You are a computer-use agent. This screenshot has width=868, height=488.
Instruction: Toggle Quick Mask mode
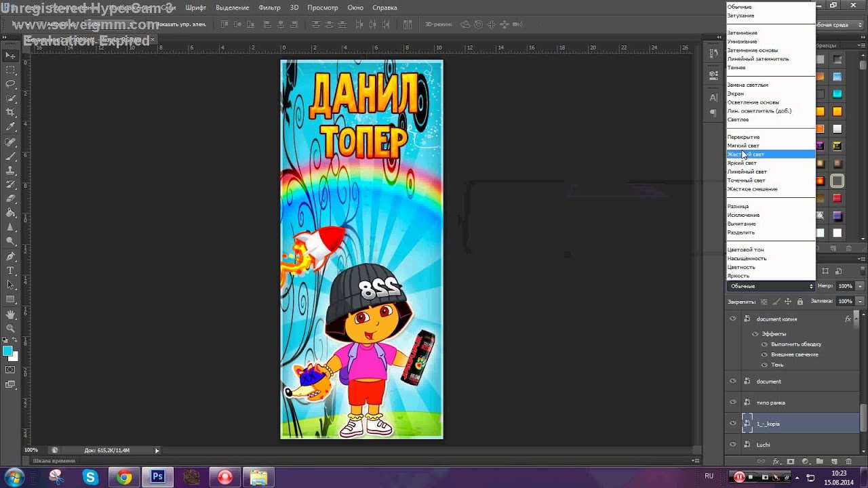[x=10, y=369]
